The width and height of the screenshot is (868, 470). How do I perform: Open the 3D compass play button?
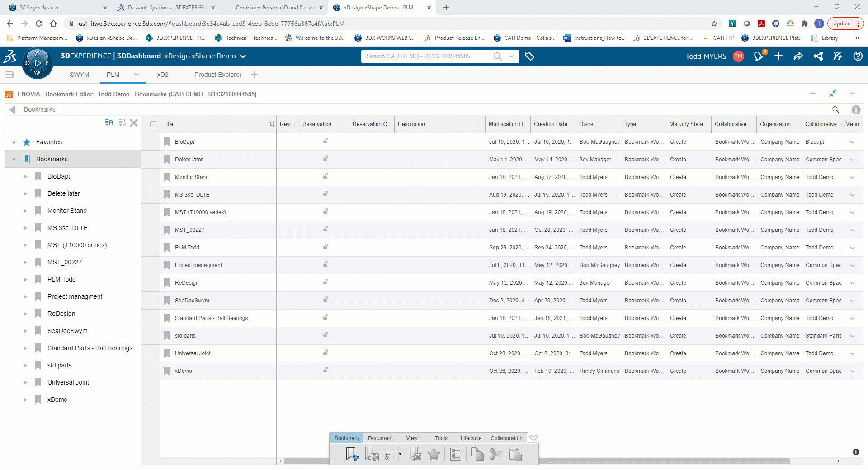(38, 63)
